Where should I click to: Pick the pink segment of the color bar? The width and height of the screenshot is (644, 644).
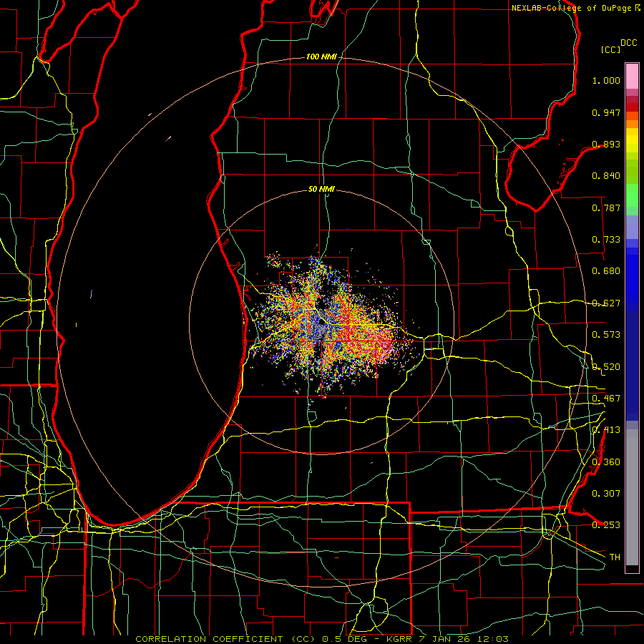click(632, 77)
